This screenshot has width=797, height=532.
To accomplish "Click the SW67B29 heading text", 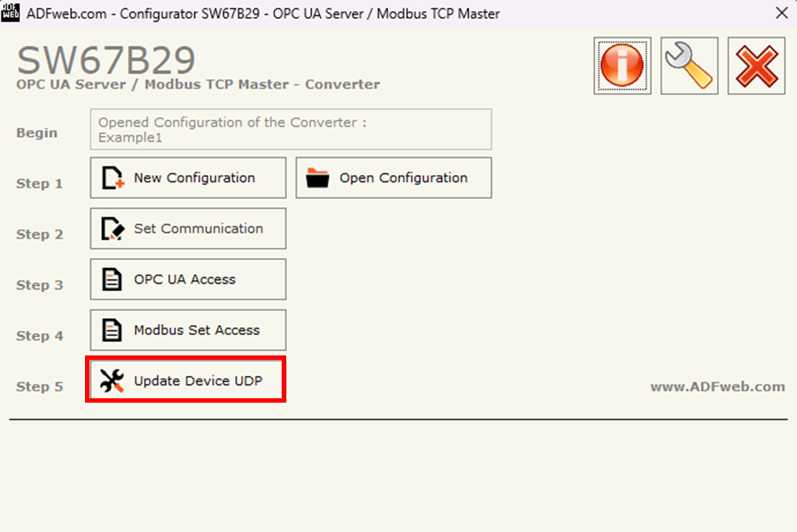I will [x=107, y=61].
